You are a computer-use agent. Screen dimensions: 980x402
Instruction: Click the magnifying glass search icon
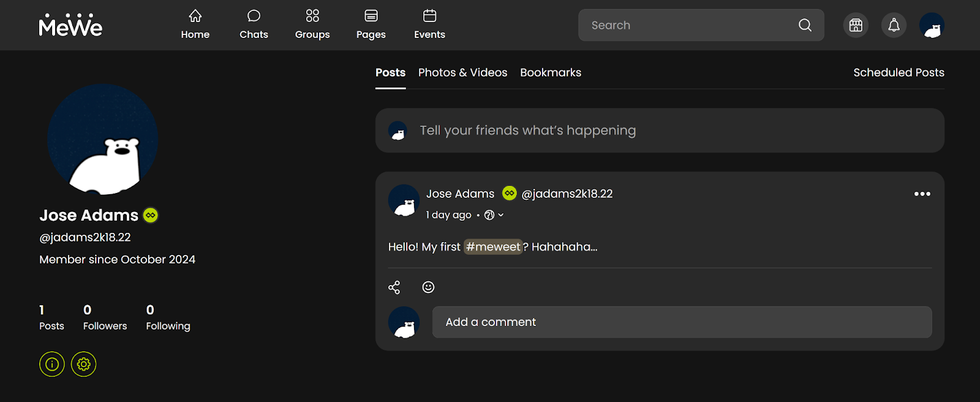[x=805, y=25]
